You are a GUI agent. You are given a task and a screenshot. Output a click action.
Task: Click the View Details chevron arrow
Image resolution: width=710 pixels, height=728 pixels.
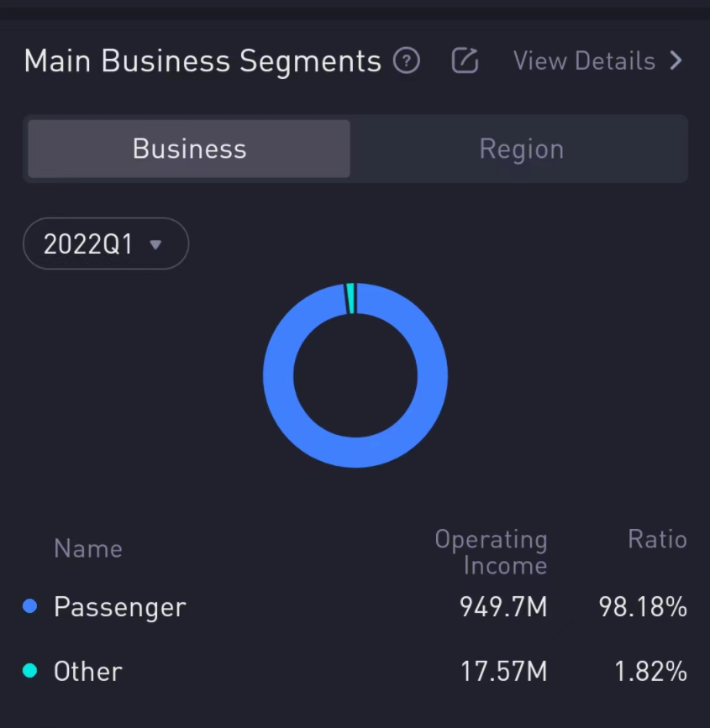pos(676,61)
